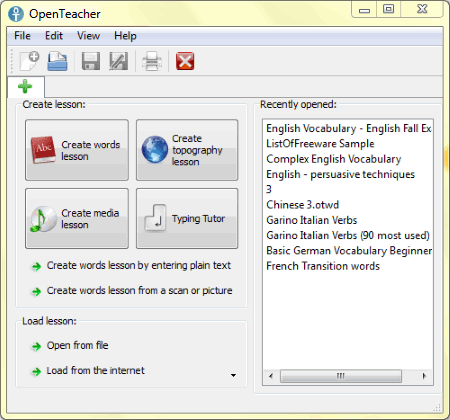This screenshot has height=420, width=450.
Task: Click the red X quit toolbar icon
Action: coord(185,61)
